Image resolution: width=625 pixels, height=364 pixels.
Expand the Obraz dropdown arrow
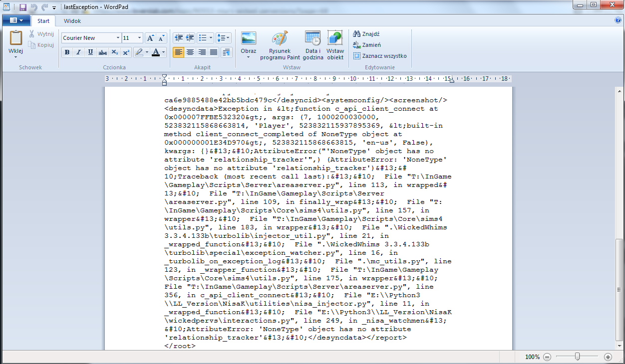click(248, 57)
